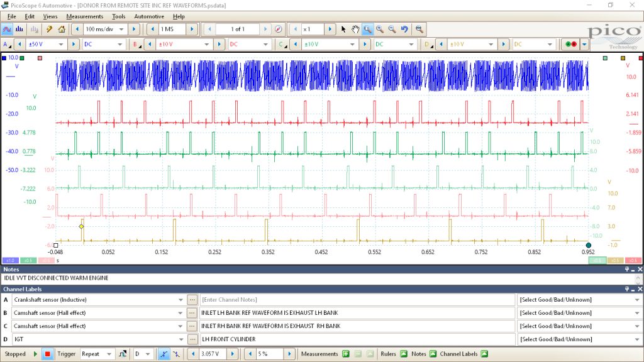Open the Automotive menu
Viewport: 644px width, 362px height.
(149, 16)
